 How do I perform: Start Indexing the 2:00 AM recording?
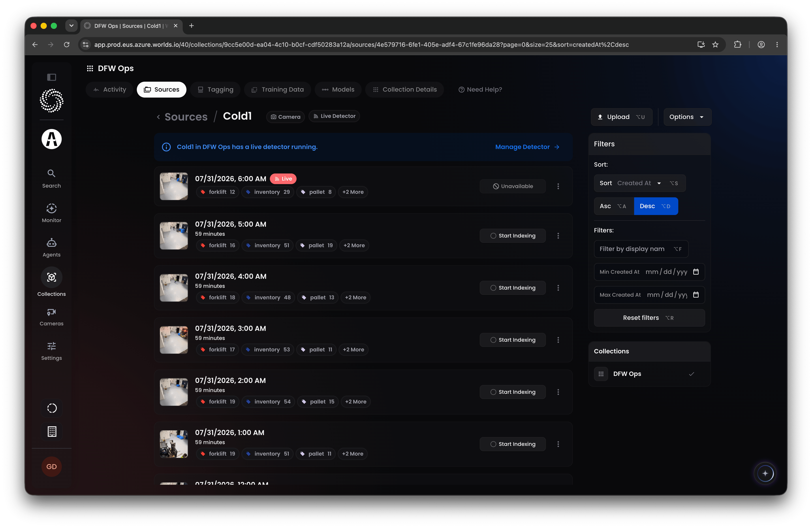(x=512, y=392)
